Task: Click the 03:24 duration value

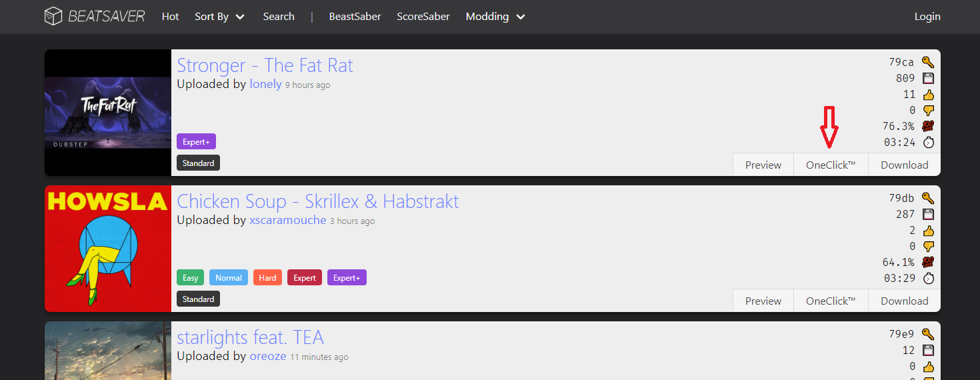Action: pos(899,142)
